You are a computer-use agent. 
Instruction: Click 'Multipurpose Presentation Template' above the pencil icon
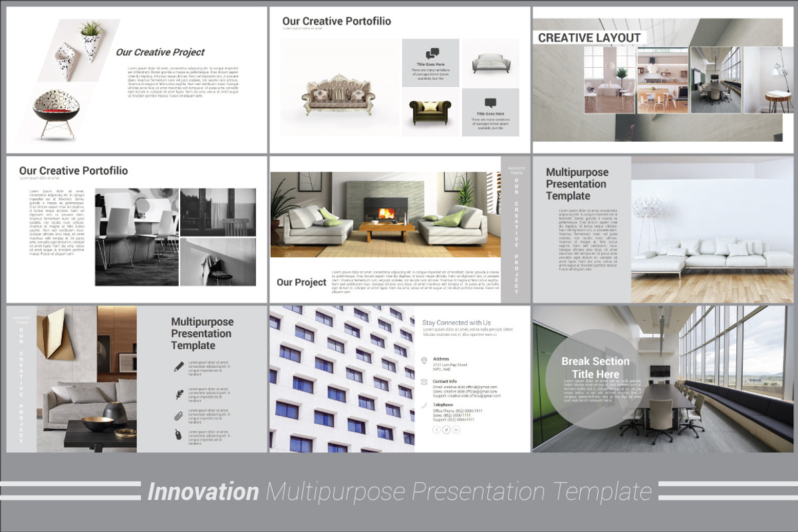202,334
